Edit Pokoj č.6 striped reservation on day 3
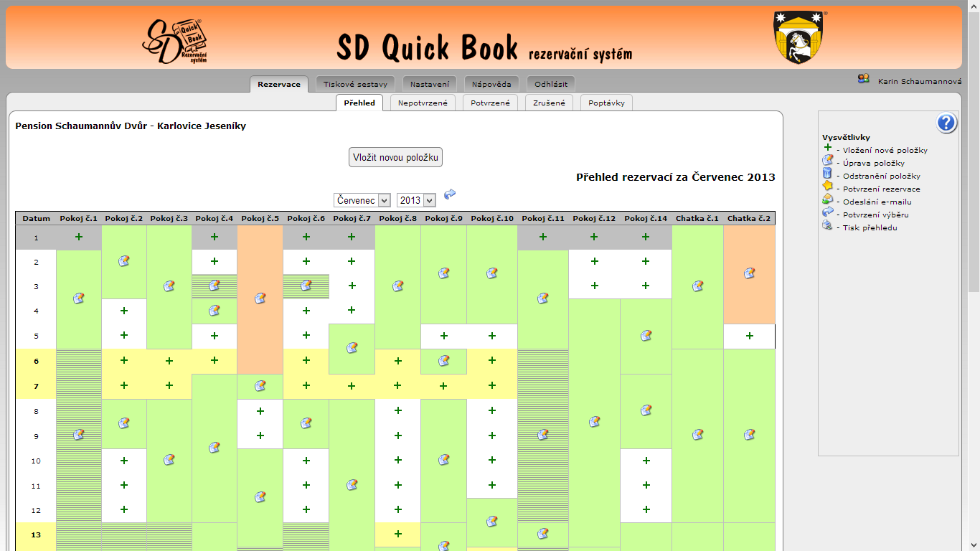Screen dimensions: 980x551 [306, 286]
